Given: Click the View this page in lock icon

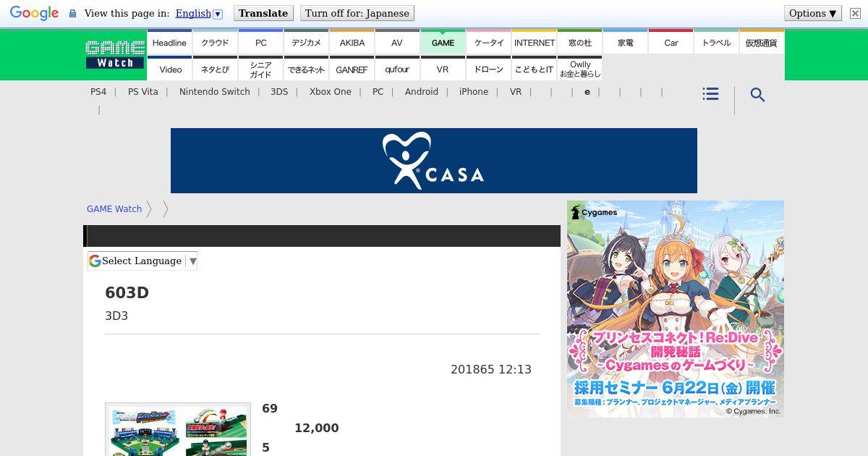Looking at the screenshot, I should [x=72, y=13].
